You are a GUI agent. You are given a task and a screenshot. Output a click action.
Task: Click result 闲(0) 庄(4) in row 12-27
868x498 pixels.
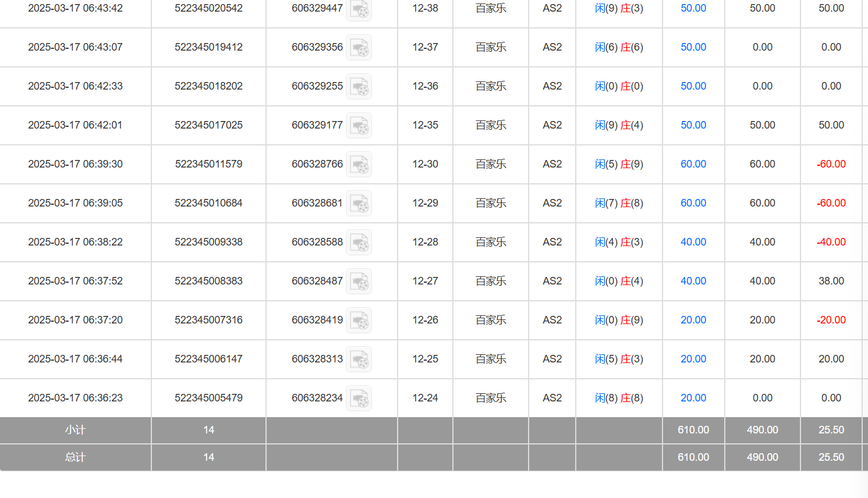pyautogui.click(x=619, y=281)
